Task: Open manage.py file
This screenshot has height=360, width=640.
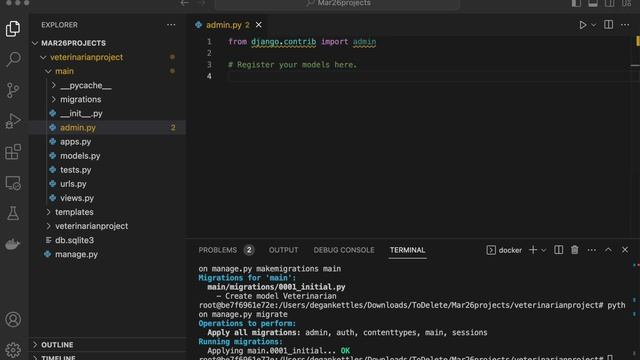Action: tap(108, 254)
